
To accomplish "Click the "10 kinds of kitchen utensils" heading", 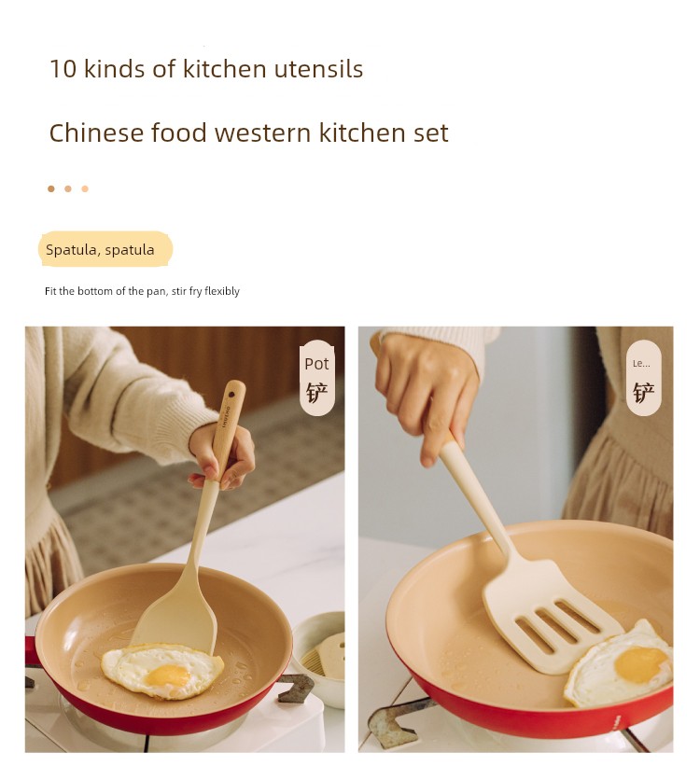I will 206,69.
